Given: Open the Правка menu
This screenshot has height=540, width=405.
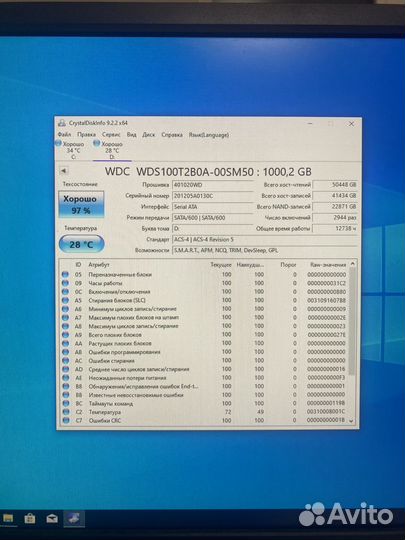Looking at the screenshot, I should point(86,134).
